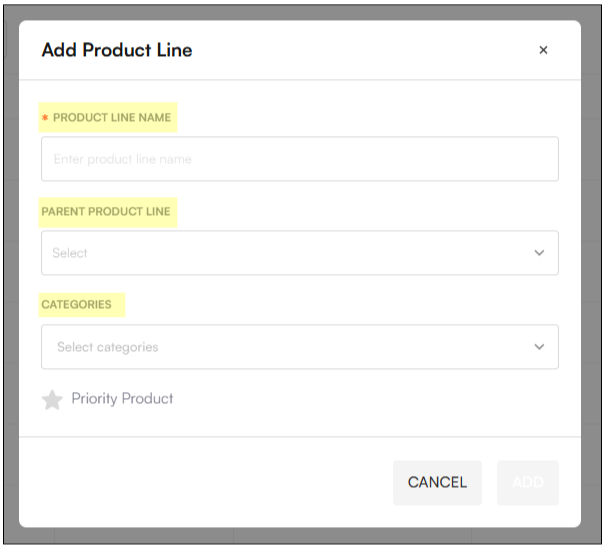
Task: Expand the Parent Product Line chevron arrow
Action: coord(540,253)
